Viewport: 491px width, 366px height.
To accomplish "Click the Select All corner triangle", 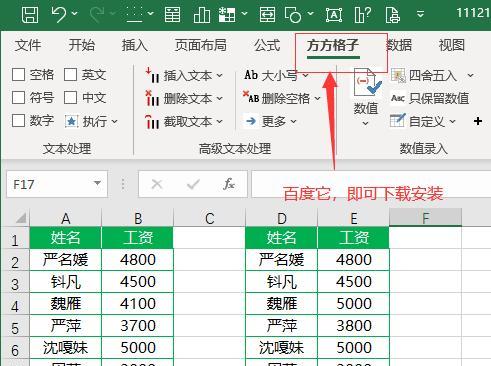I will tap(21, 218).
